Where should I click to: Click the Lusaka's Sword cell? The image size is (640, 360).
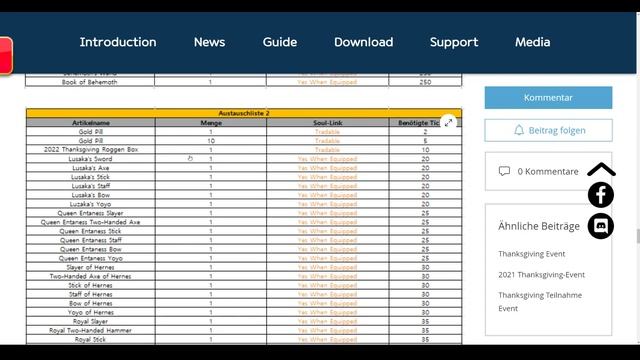(91, 159)
